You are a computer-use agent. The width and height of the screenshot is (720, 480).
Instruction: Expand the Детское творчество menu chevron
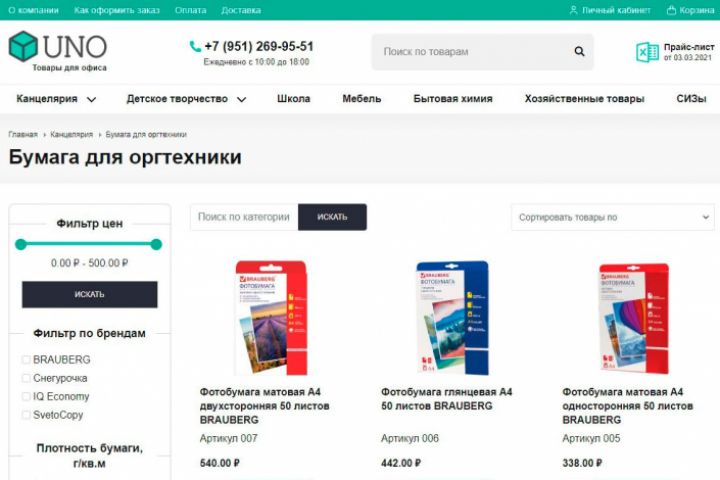pos(242,99)
